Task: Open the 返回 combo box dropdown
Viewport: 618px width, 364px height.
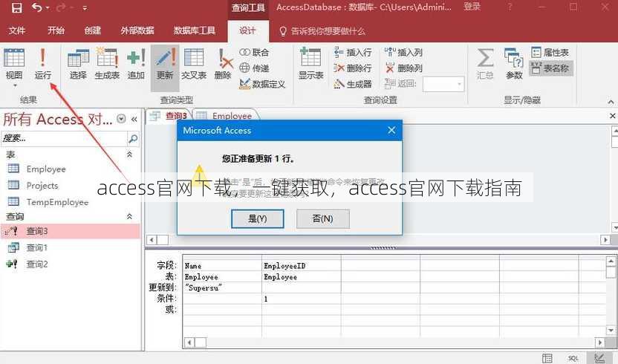Action: point(459,84)
